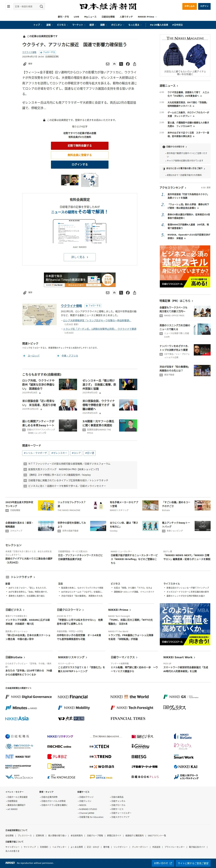Open the NIKKEI Tech Foresight logo
Image resolution: width=216 pixels, height=868 pixels.
[132, 708]
